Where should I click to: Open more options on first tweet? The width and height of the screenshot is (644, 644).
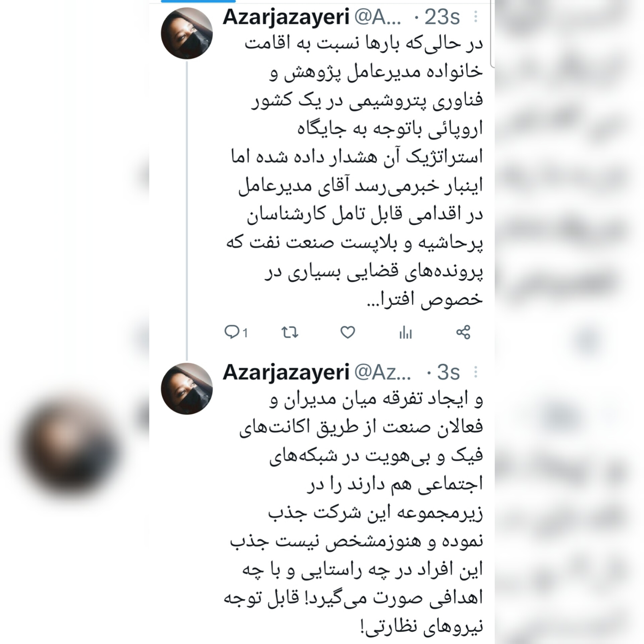point(476,17)
